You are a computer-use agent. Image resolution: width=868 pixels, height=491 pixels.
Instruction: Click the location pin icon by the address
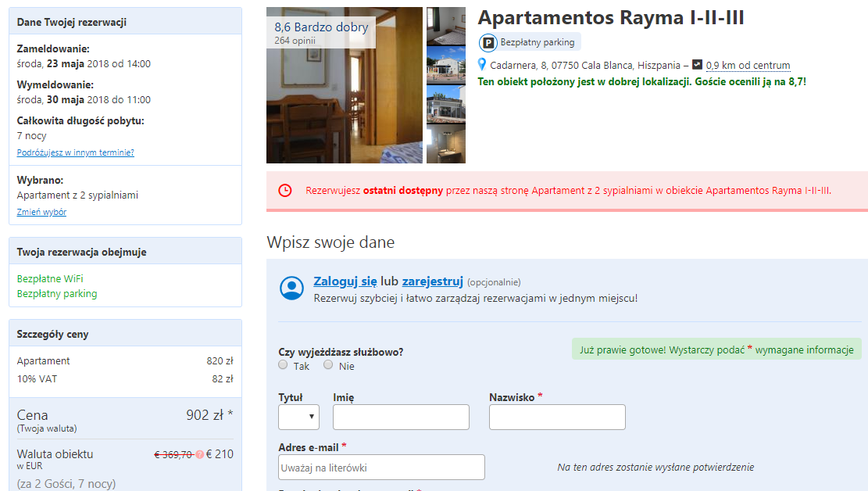point(482,65)
